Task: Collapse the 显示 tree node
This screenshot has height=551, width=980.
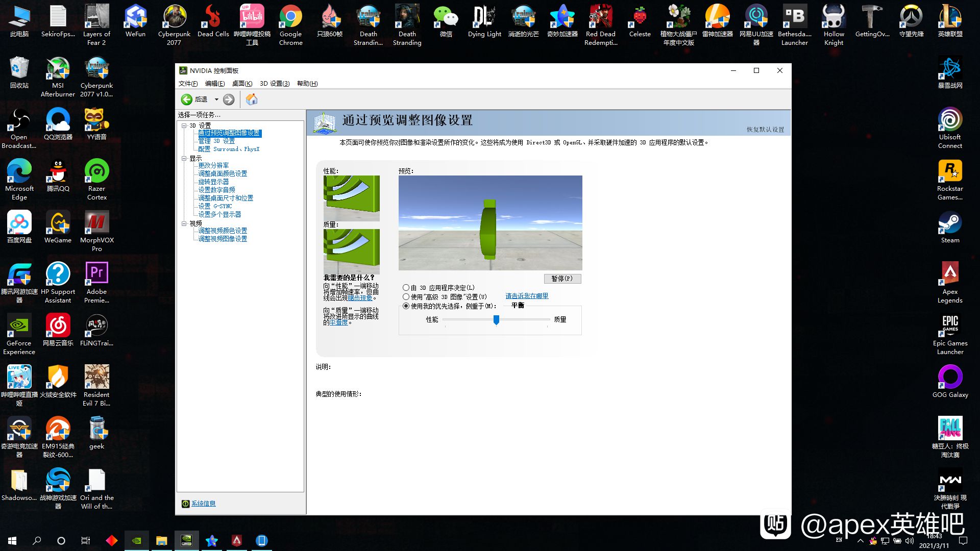Action: (x=184, y=159)
